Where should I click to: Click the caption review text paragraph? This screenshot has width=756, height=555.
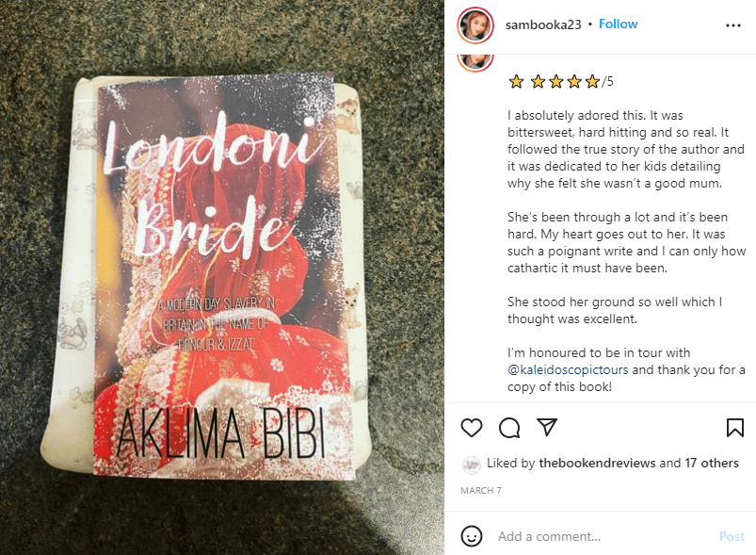(626, 149)
